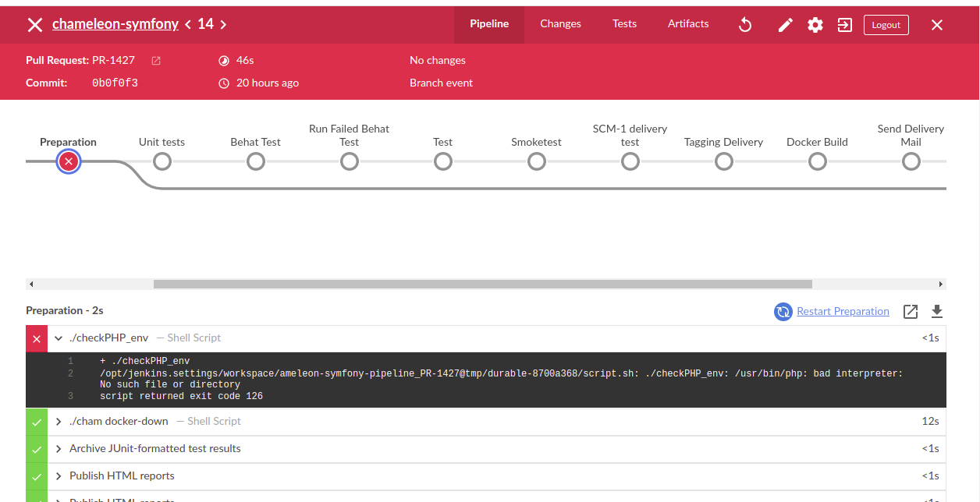Viewport: 980px width, 502px height.
Task: Open PR-1427 external link icon
Action: [156, 61]
